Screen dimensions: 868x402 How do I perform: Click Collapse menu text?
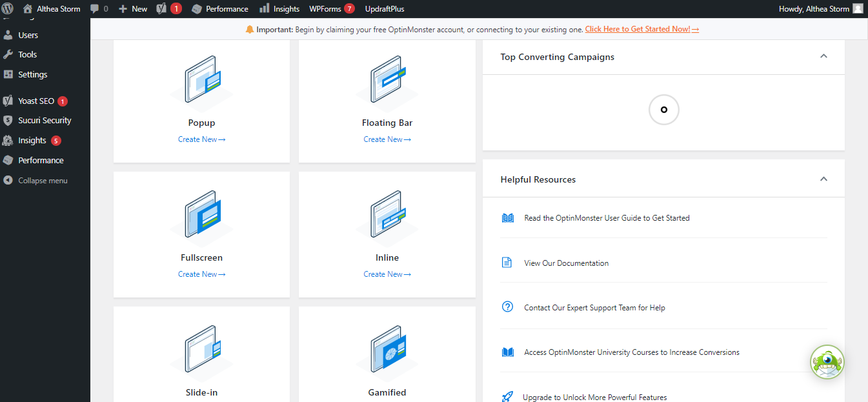coord(43,181)
